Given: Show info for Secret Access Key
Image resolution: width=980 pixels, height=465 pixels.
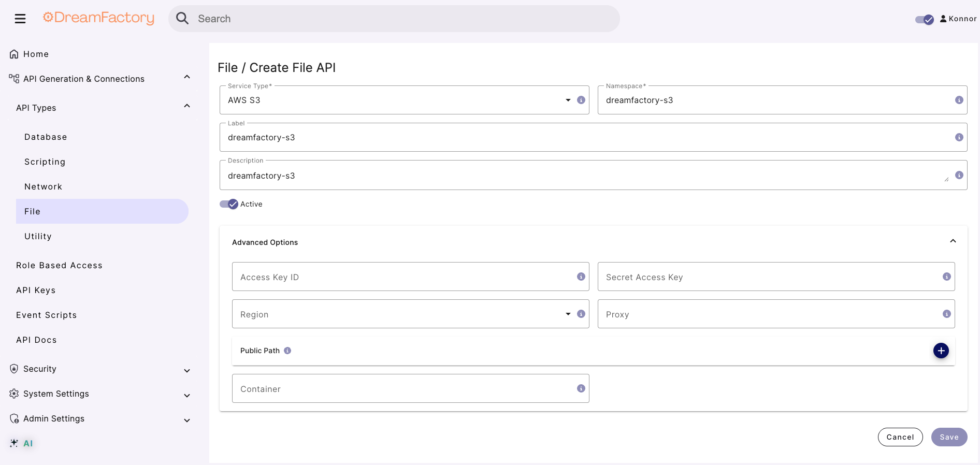Looking at the screenshot, I should click(947, 277).
